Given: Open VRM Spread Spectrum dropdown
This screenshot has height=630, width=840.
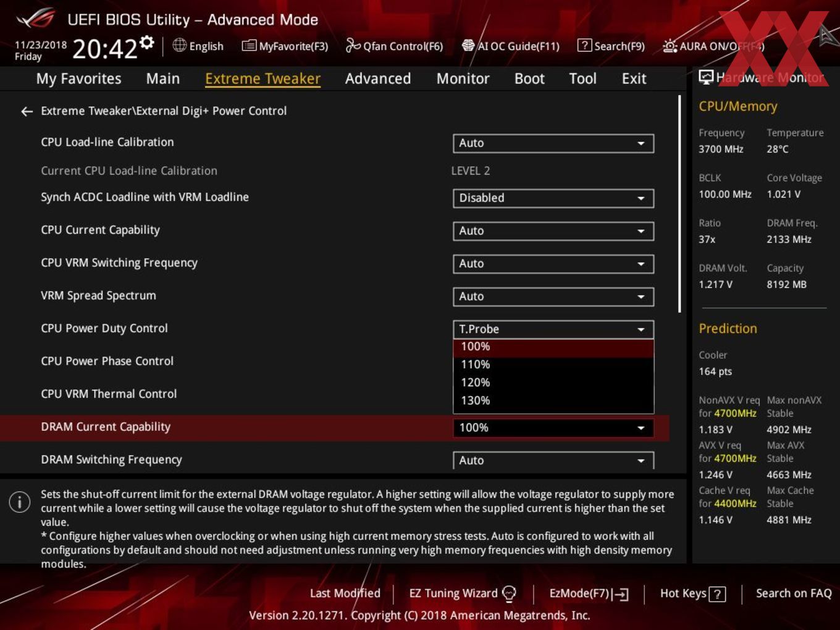Looking at the screenshot, I should [553, 296].
